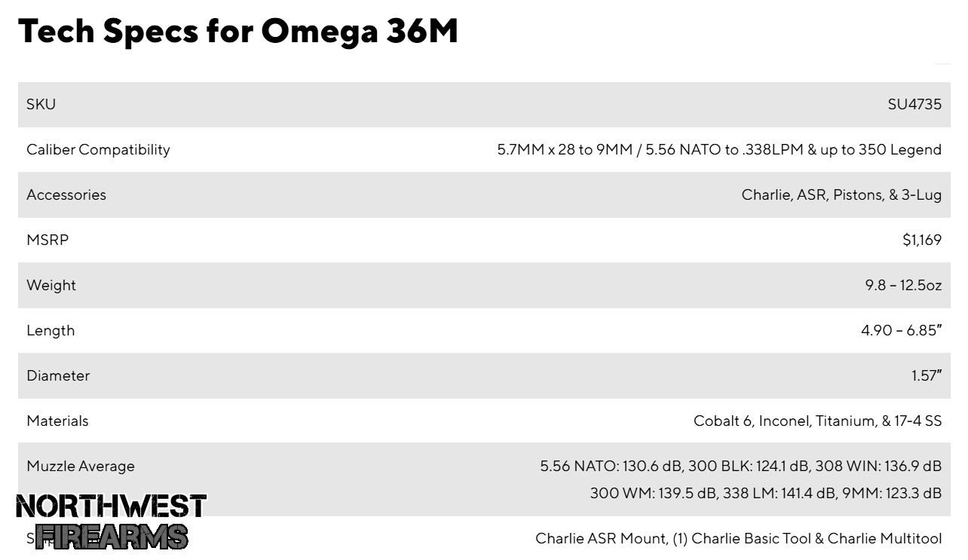968x560 pixels.
Task: Click the Northwest Firearms logo watermark
Action: tap(111, 522)
